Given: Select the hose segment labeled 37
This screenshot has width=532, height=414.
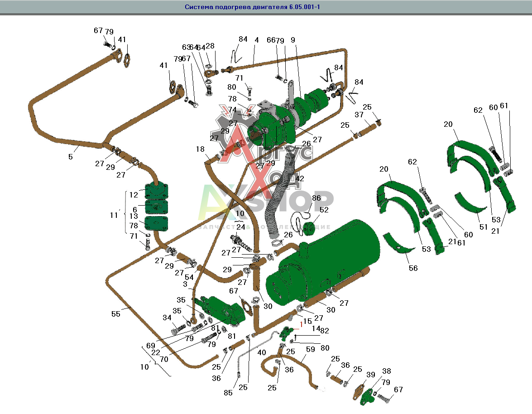Looking at the screenshot, I should [368, 130].
